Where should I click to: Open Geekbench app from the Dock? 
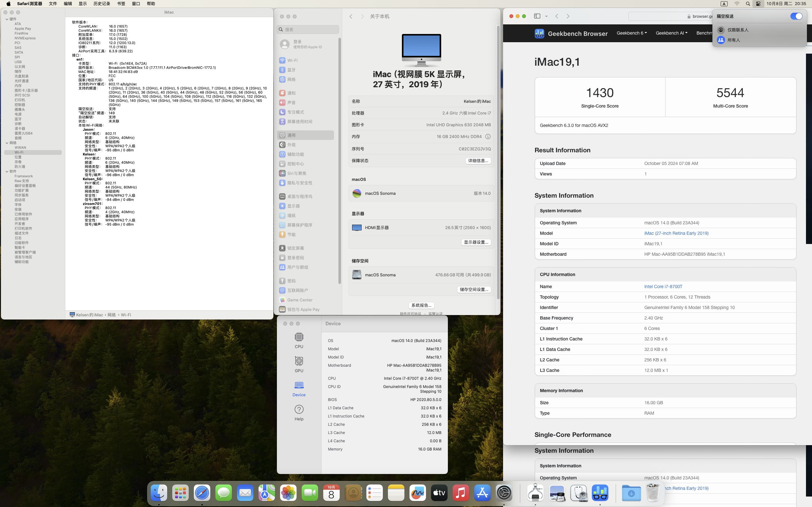click(x=600, y=493)
